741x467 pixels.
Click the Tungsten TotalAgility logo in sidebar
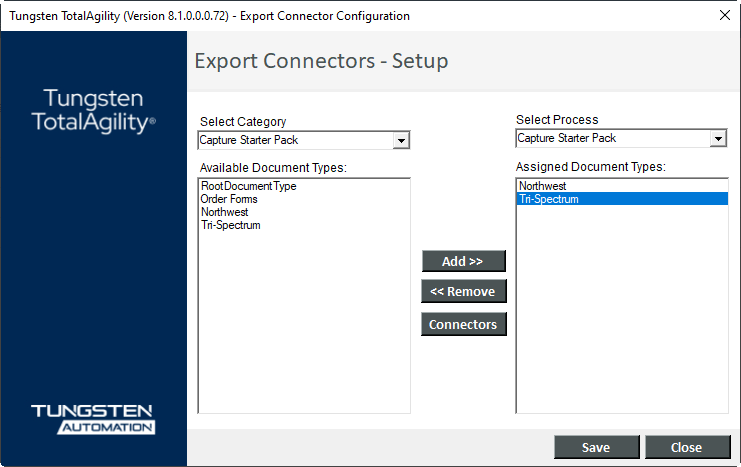pyautogui.click(x=93, y=110)
